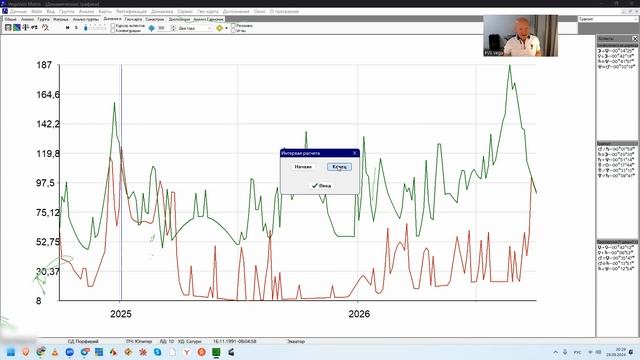Click the fourth toolbar icon before the compass

[34, 27]
